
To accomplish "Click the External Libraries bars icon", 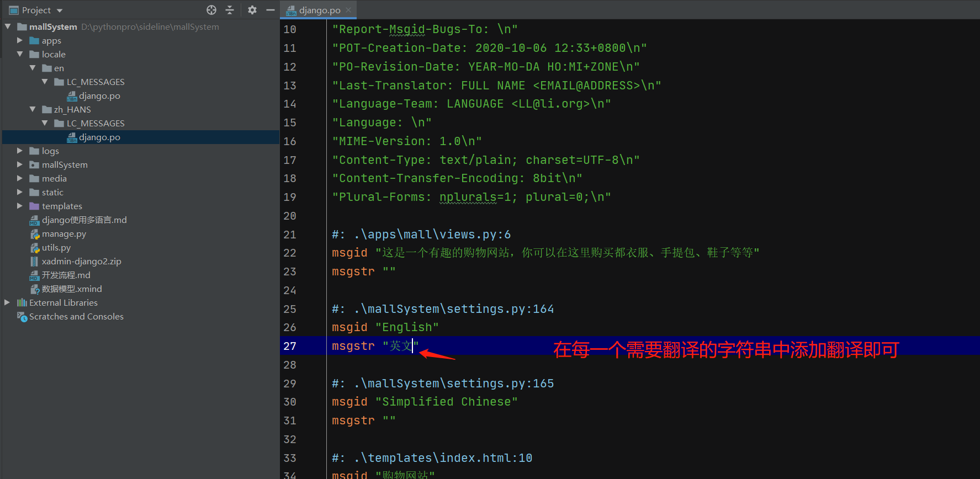I will pos(22,302).
